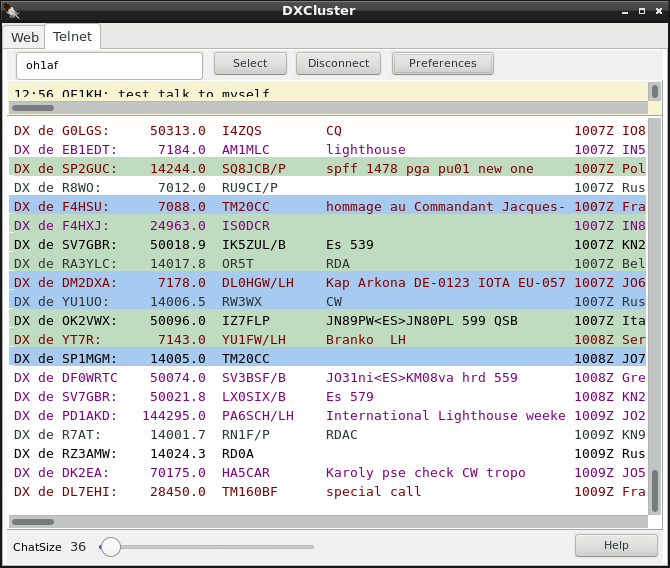
Task: Close the DXCluster window
Action: [x=659, y=11]
